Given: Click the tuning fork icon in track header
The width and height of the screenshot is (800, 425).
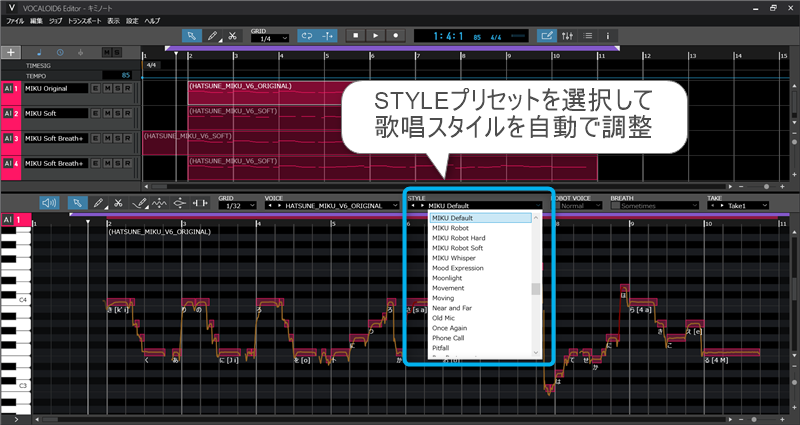Looking at the screenshot, I should tap(80, 52).
